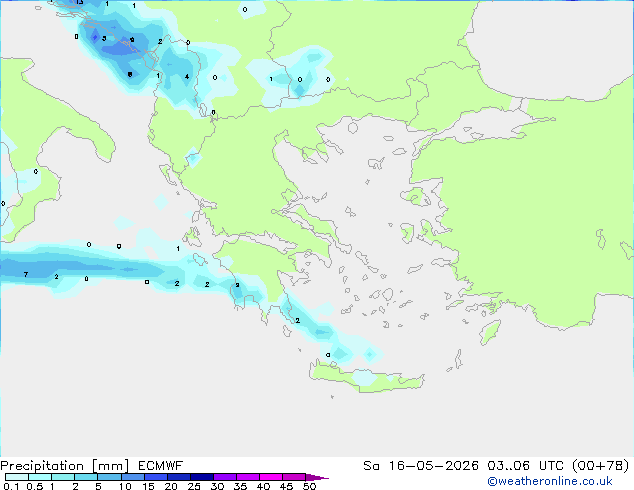Click the '(00+78)' forecast step text
The width and height of the screenshot is (634, 490).
pos(601,466)
